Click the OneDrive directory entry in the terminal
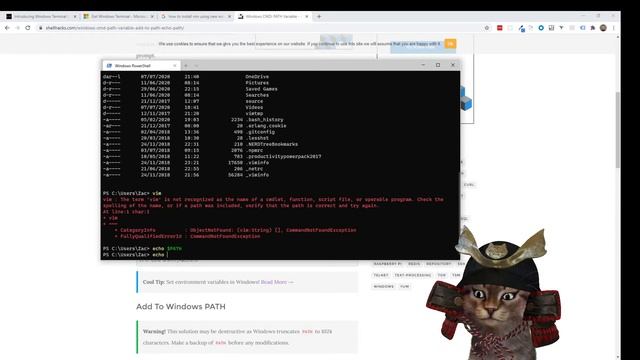The image size is (640, 360). pos(257,77)
